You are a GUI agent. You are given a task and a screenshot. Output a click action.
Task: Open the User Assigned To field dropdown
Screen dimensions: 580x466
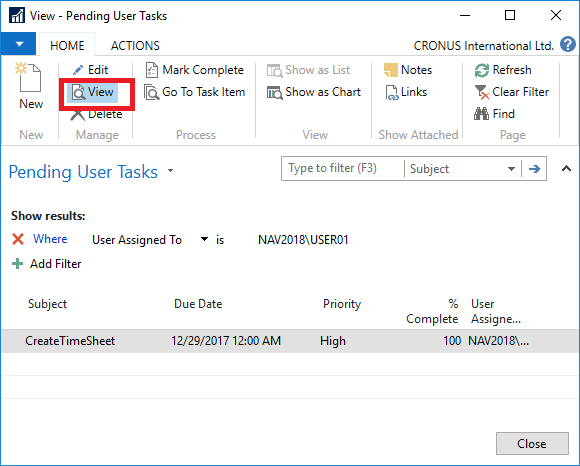click(204, 239)
